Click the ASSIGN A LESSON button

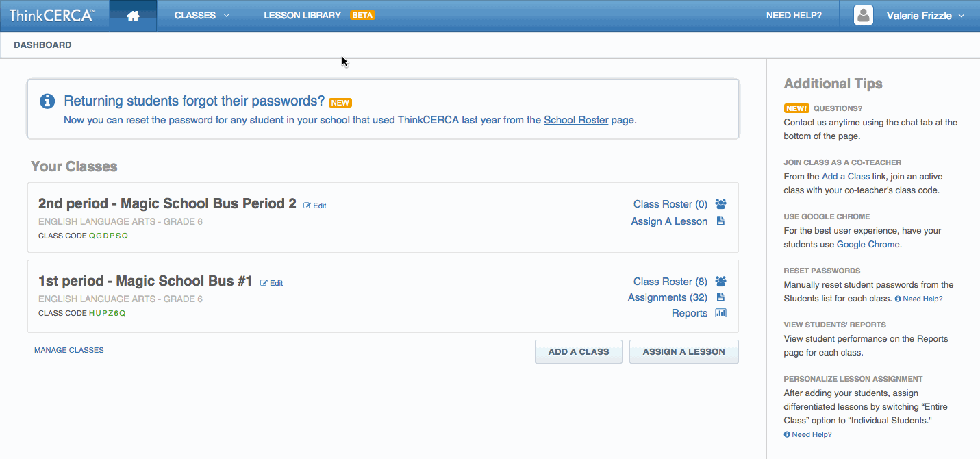[x=683, y=351]
